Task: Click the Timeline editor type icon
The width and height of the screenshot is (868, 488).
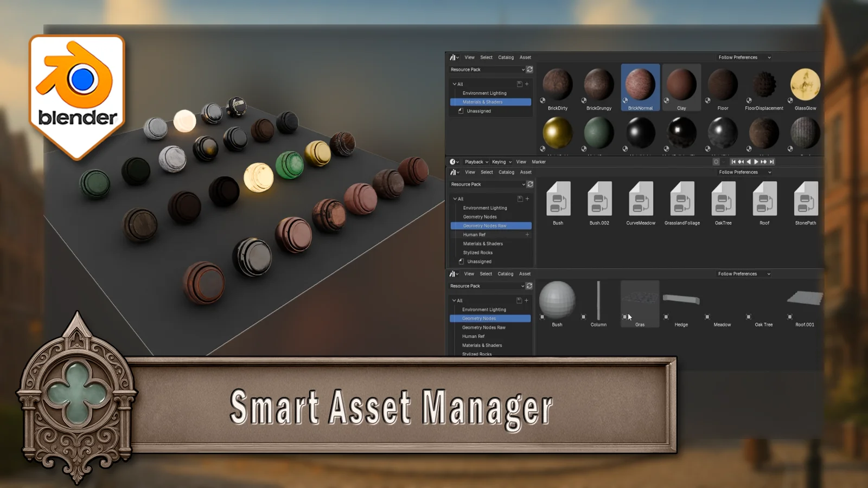Action: coord(453,162)
